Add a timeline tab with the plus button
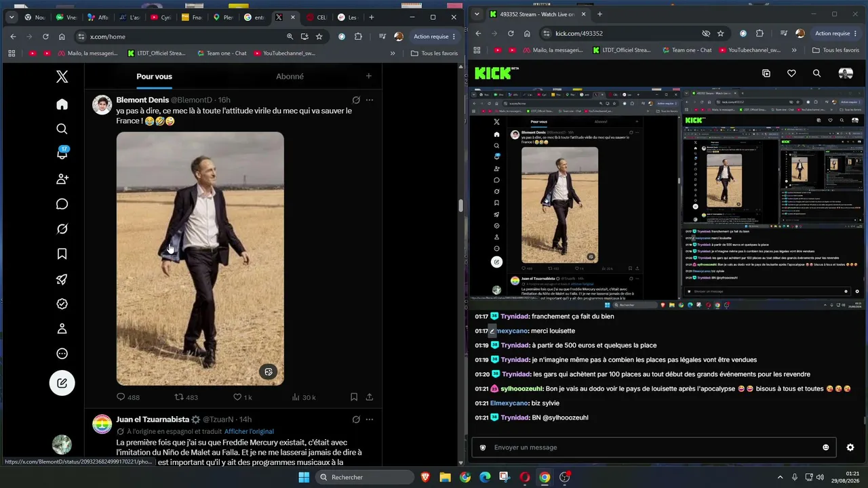This screenshot has height=488, width=868. [369, 76]
